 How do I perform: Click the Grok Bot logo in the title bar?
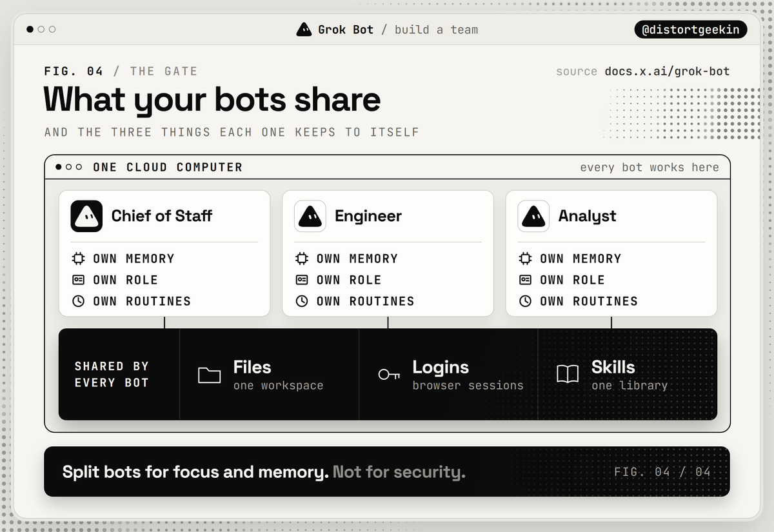(x=304, y=29)
